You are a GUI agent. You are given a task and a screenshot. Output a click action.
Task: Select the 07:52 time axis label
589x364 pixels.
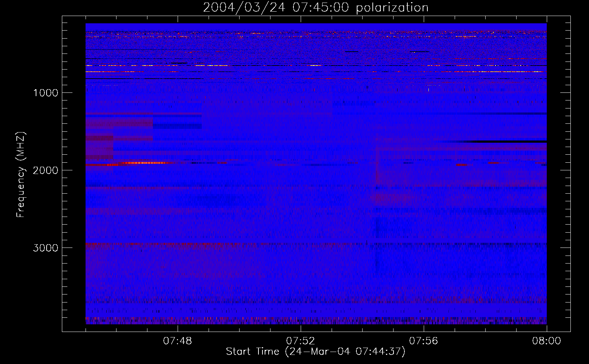[x=301, y=341]
